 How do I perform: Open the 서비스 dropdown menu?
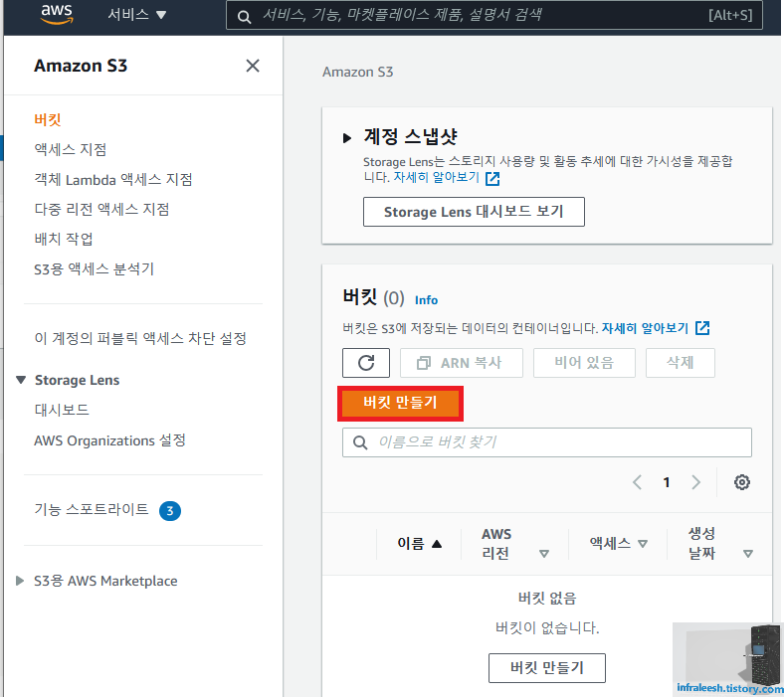tap(136, 15)
